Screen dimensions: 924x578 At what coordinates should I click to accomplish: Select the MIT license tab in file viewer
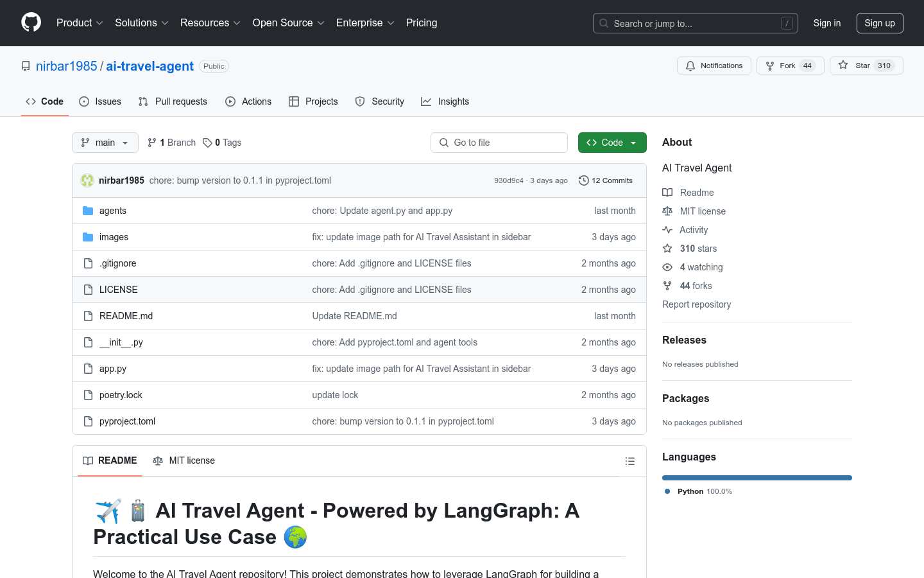coord(184,460)
